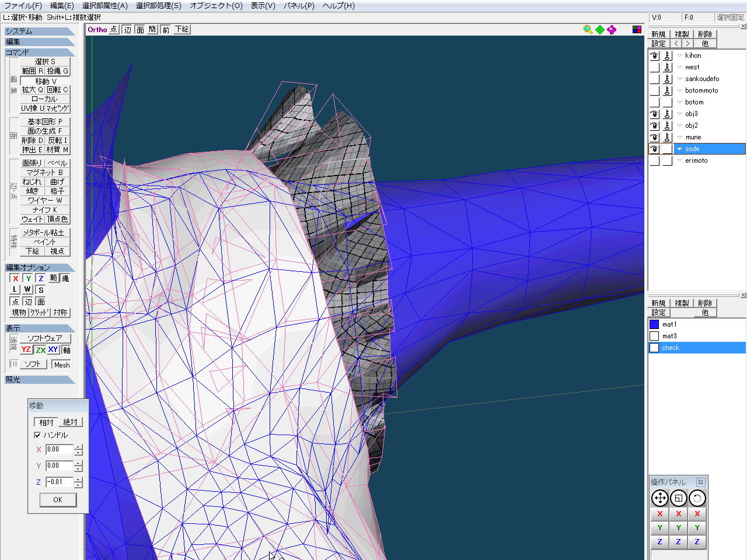Viewport: 747px width, 560px height.
Task: Click the magenta rotate view icon
Action: 612,30
